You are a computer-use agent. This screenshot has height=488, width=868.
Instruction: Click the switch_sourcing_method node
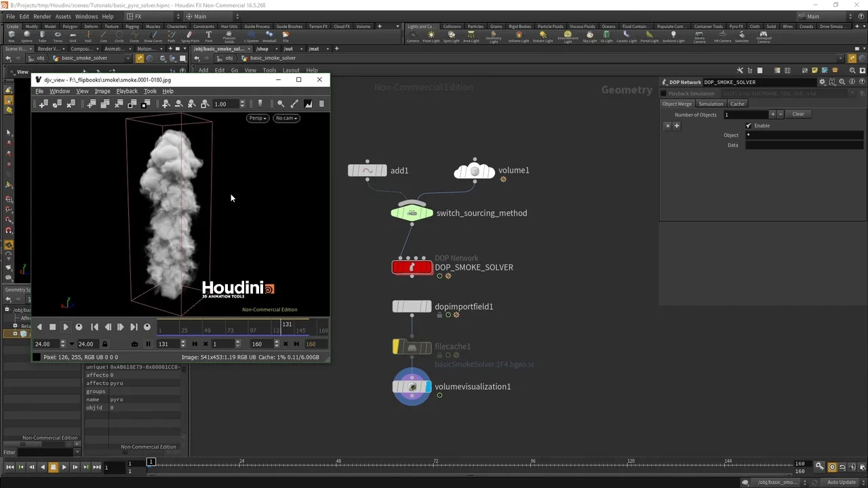(x=412, y=213)
